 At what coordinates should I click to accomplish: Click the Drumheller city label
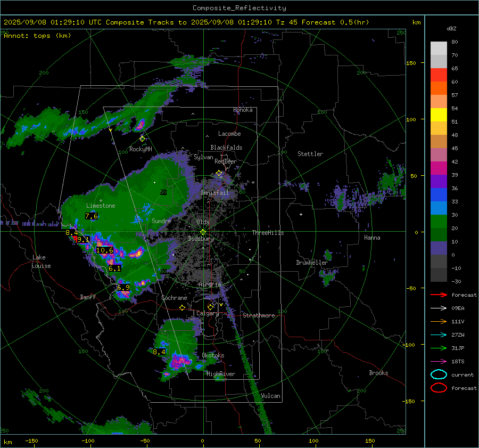coord(312,263)
